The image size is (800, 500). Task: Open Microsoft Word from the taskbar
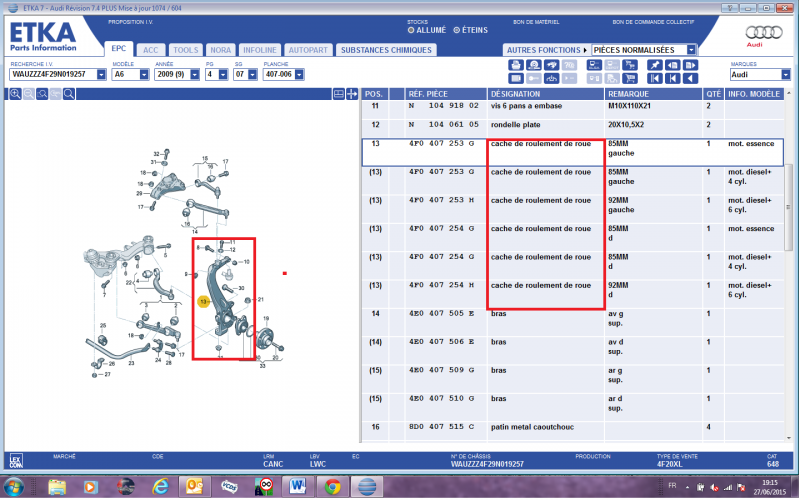pyautogui.click(x=299, y=487)
